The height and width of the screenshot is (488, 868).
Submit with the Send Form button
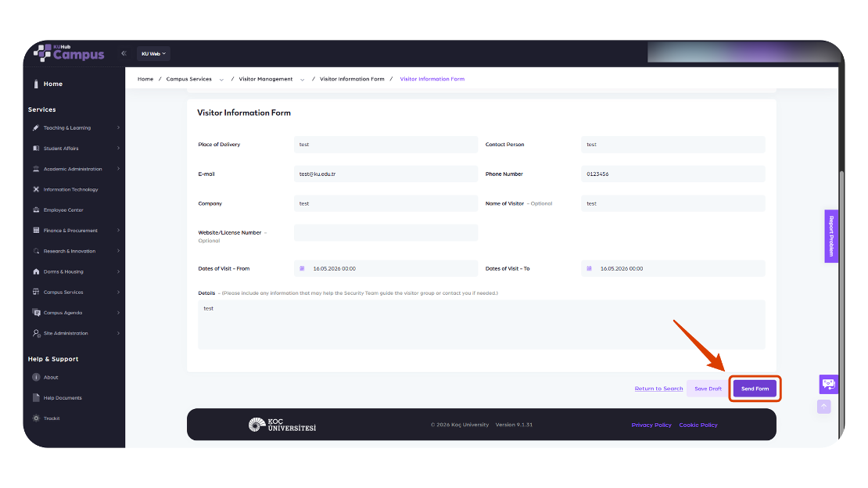[x=755, y=389]
